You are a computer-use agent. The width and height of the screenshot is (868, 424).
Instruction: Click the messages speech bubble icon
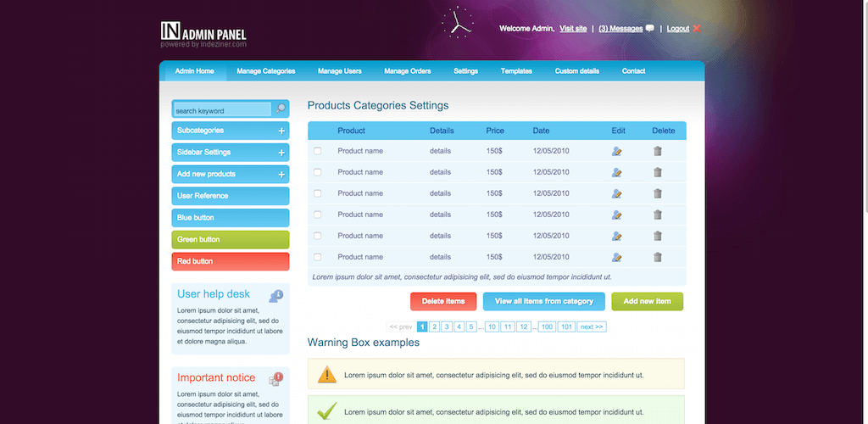pyautogui.click(x=650, y=29)
